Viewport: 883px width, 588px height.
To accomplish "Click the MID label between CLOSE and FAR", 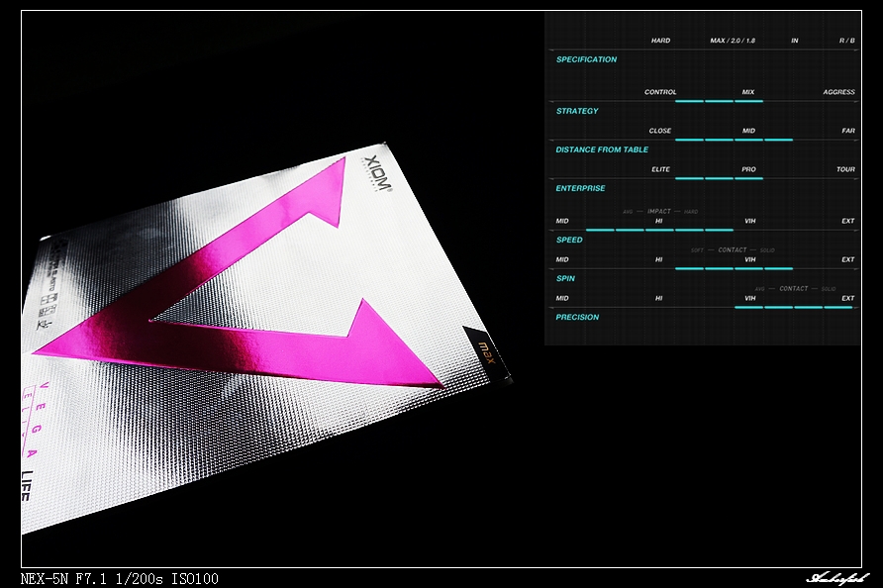I will point(748,131).
